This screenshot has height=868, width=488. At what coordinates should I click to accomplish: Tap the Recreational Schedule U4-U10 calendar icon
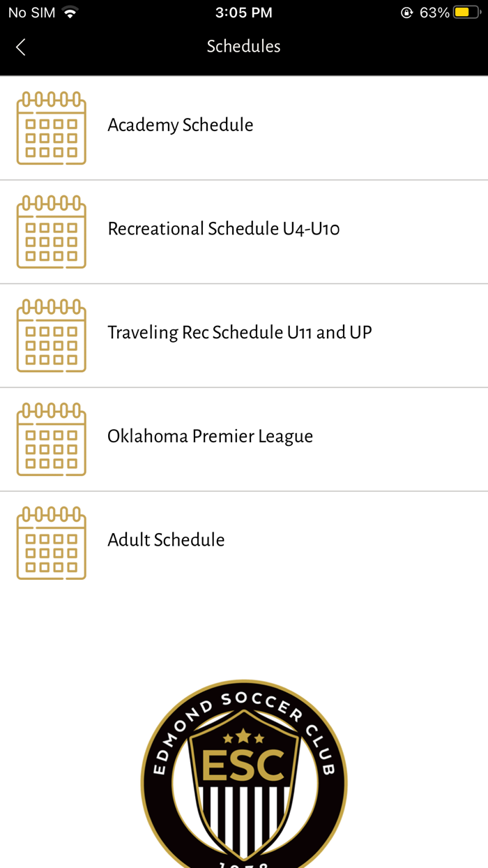[x=51, y=230]
